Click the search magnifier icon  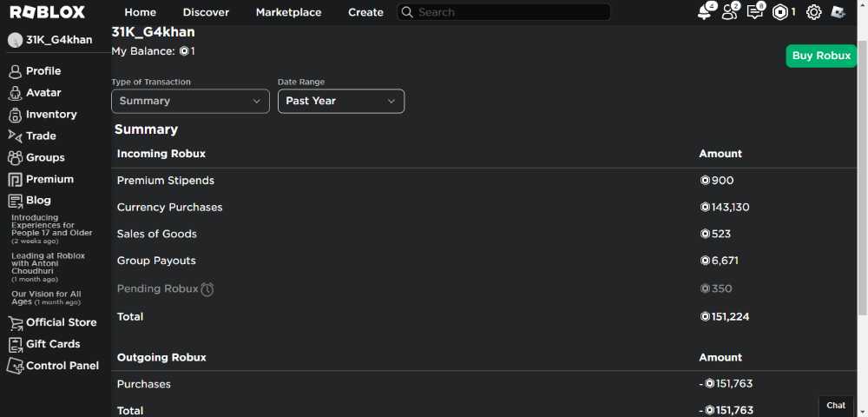407,12
